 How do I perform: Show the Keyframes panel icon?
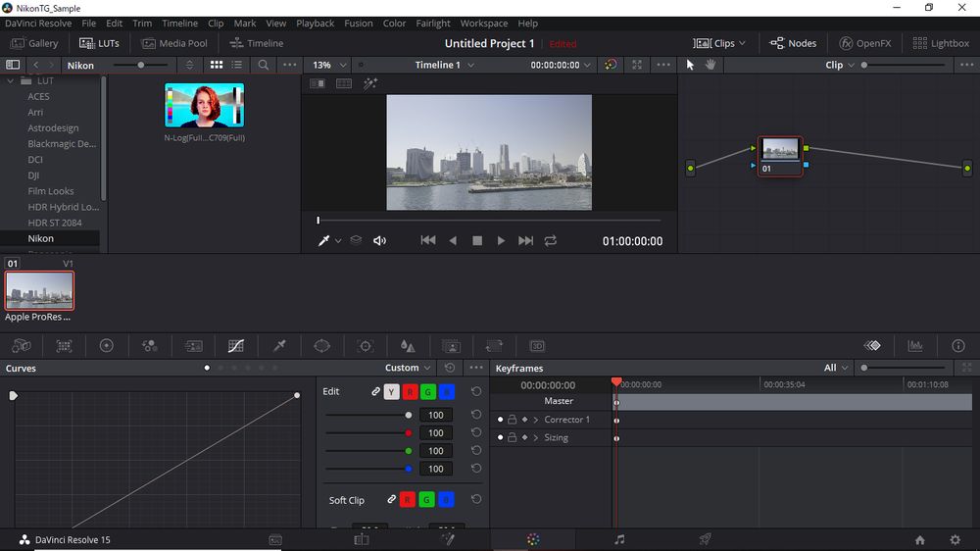pyautogui.click(x=872, y=346)
